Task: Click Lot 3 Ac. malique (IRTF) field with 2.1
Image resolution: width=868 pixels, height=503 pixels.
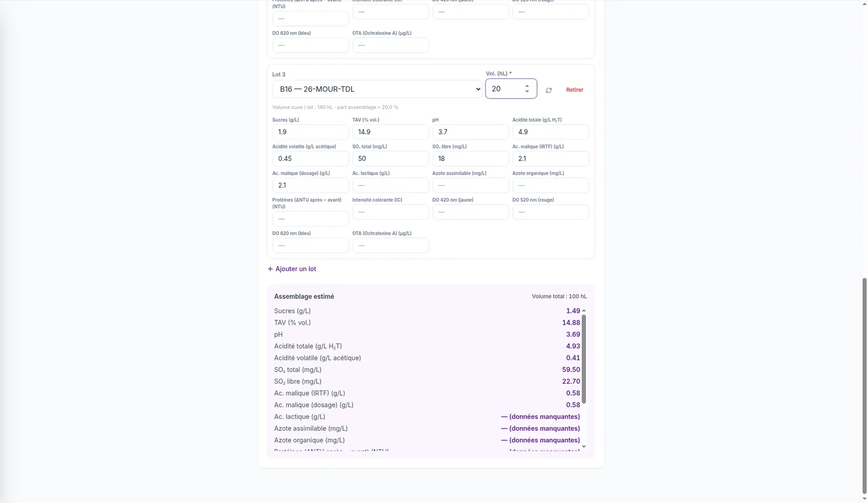Action: tap(551, 158)
